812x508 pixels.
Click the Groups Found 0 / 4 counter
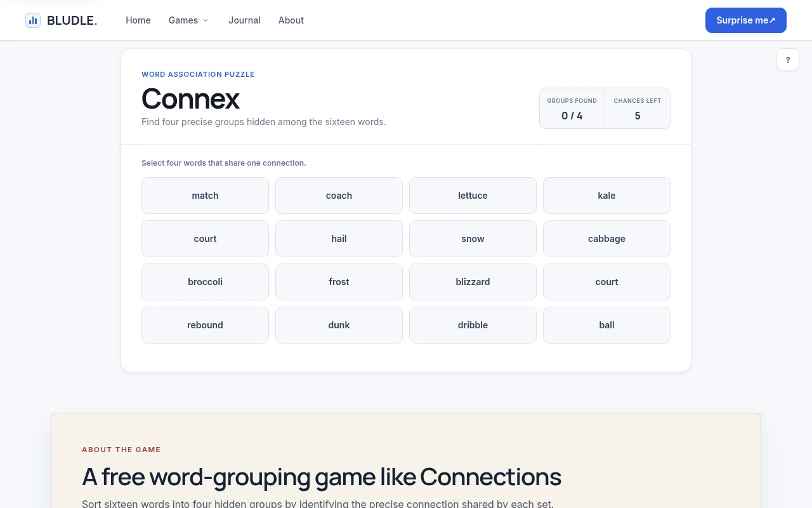point(572,109)
